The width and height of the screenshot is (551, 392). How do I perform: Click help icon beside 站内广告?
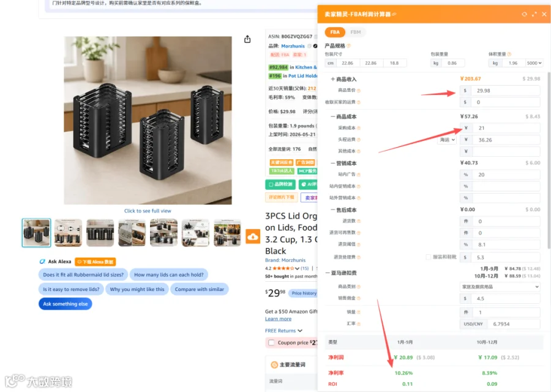[x=359, y=175]
